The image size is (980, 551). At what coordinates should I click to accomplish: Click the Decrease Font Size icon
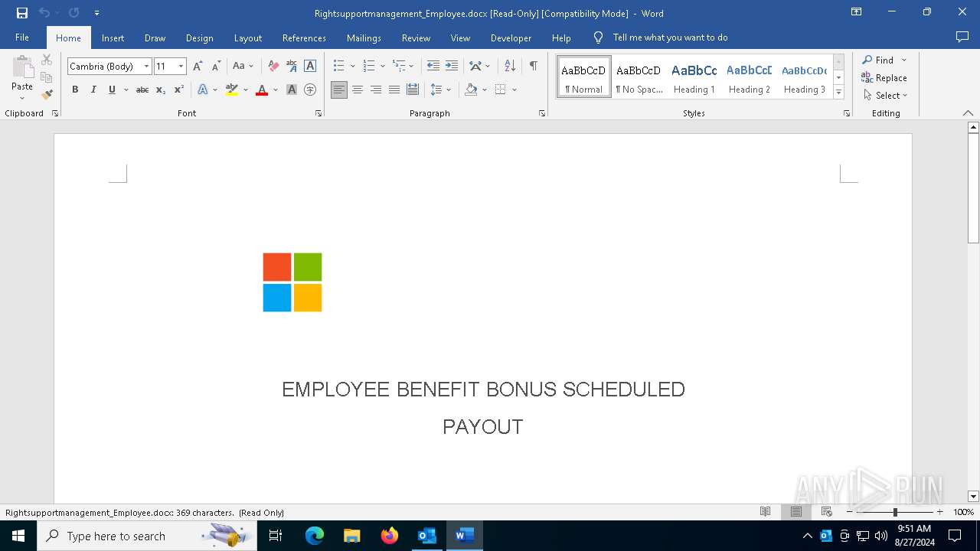pyautogui.click(x=217, y=67)
